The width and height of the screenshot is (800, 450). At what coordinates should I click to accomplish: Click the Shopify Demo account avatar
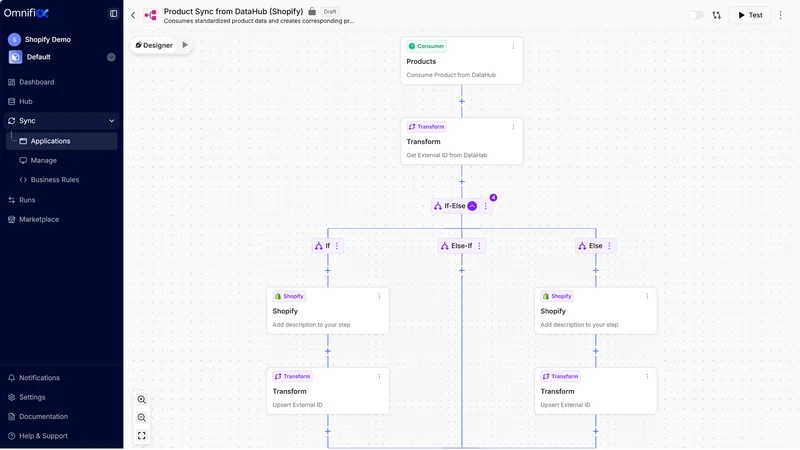14,39
